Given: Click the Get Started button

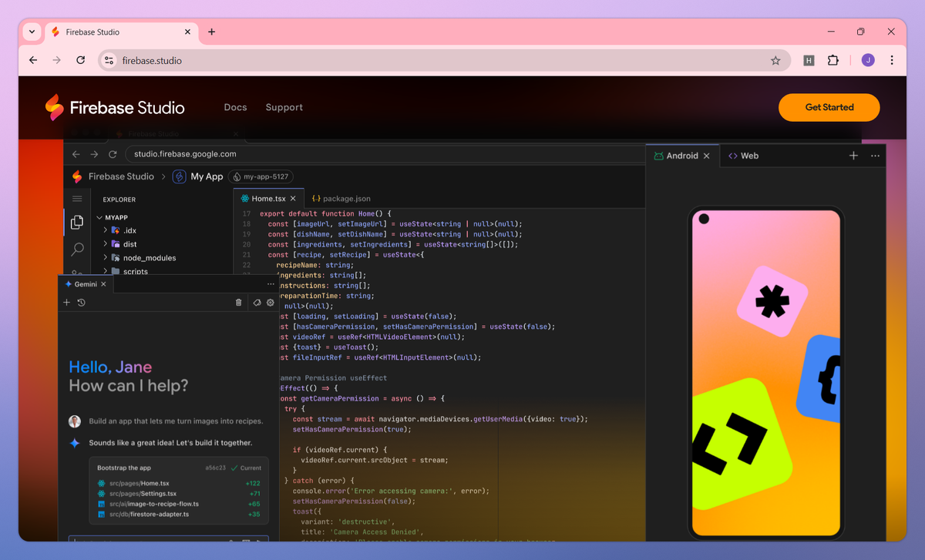Looking at the screenshot, I should tap(829, 107).
